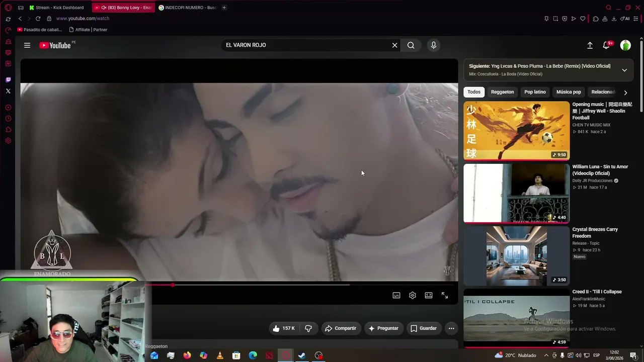Open browser downloads icon
The width and height of the screenshot is (644, 362).
(614, 19)
